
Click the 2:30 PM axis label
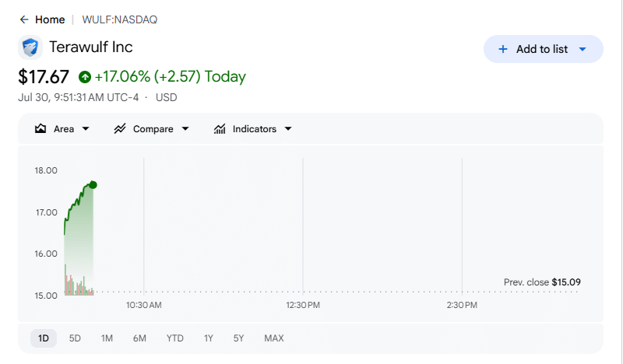(x=462, y=305)
